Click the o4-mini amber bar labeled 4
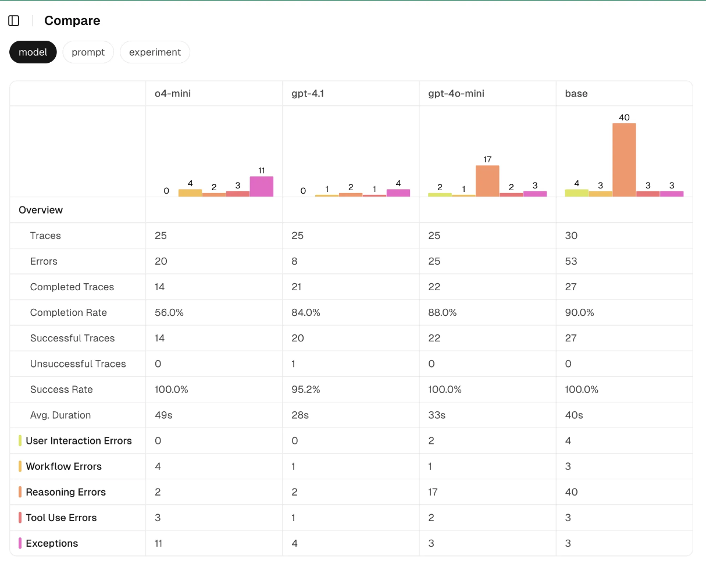Image resolution: width=706 pixels, height=588 pixels. pyautogui.click(x=190, y=193)
